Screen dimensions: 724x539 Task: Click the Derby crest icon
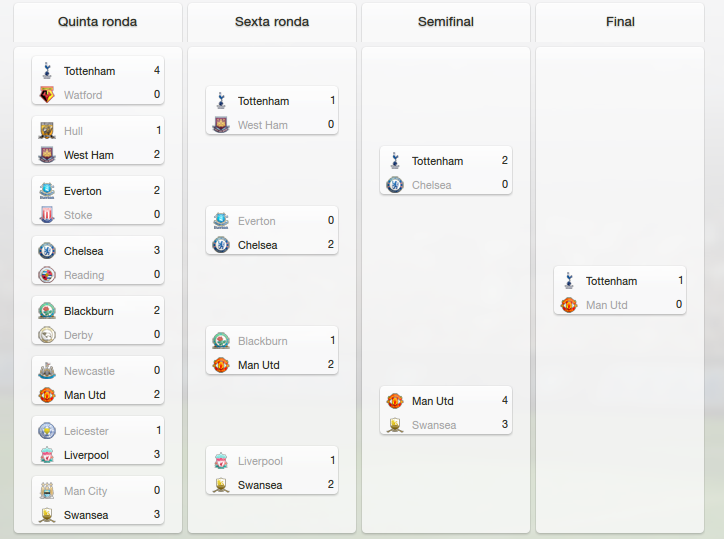tap(47, 335)
